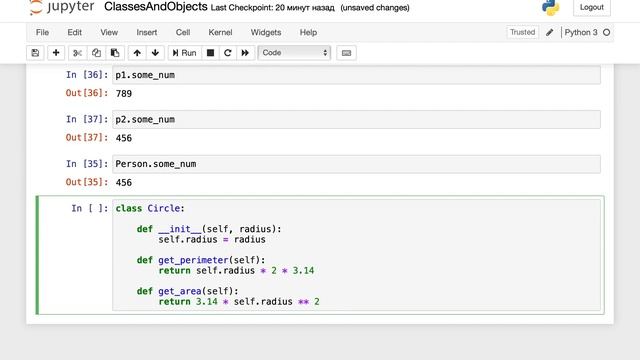Click inside the class Circle code cell

click(x=356, y=255)
